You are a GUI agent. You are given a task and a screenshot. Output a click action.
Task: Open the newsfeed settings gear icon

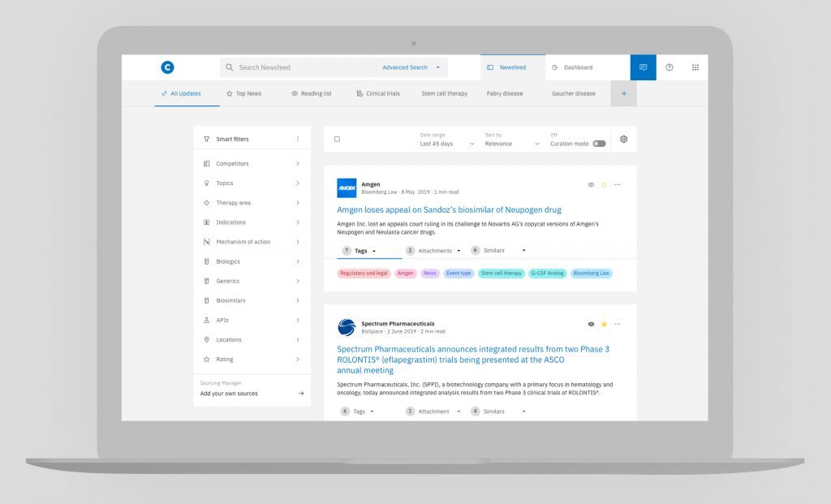point(624,139)
